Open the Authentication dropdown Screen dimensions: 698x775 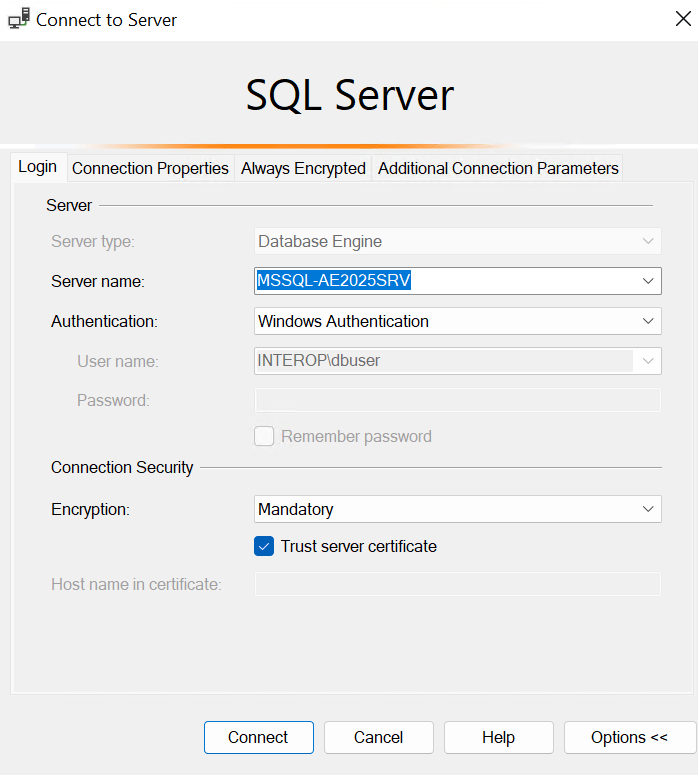coord(458,321)
